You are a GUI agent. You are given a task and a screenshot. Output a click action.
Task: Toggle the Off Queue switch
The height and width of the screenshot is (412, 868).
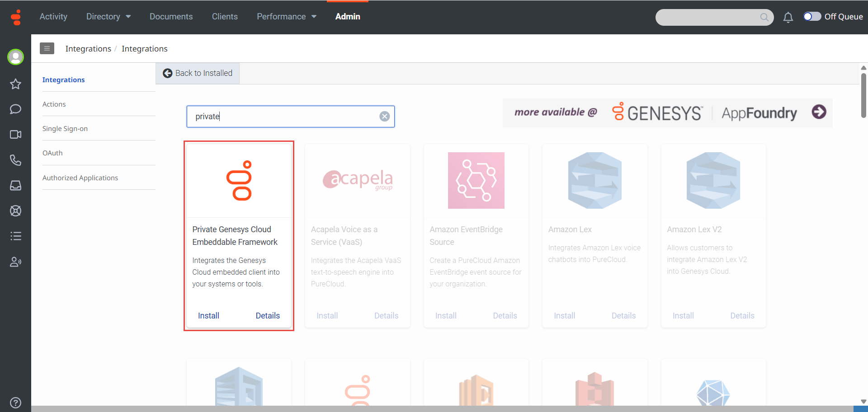(x=812, y=17)
